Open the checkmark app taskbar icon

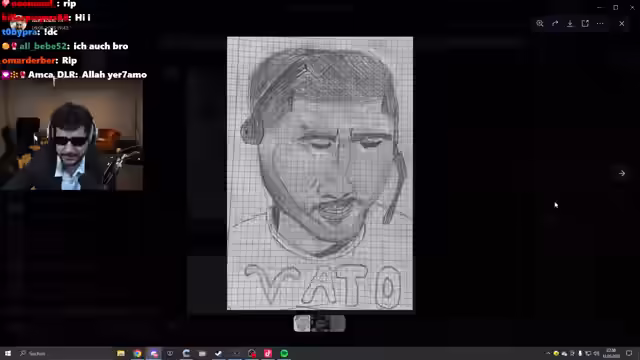coord(218,353)
